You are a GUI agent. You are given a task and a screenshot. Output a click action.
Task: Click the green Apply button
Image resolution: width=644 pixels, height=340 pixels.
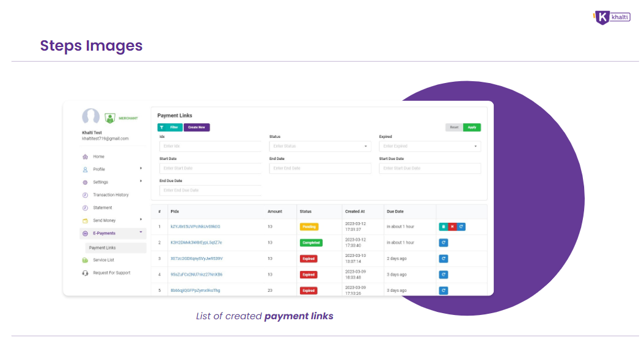coord(472,127)
